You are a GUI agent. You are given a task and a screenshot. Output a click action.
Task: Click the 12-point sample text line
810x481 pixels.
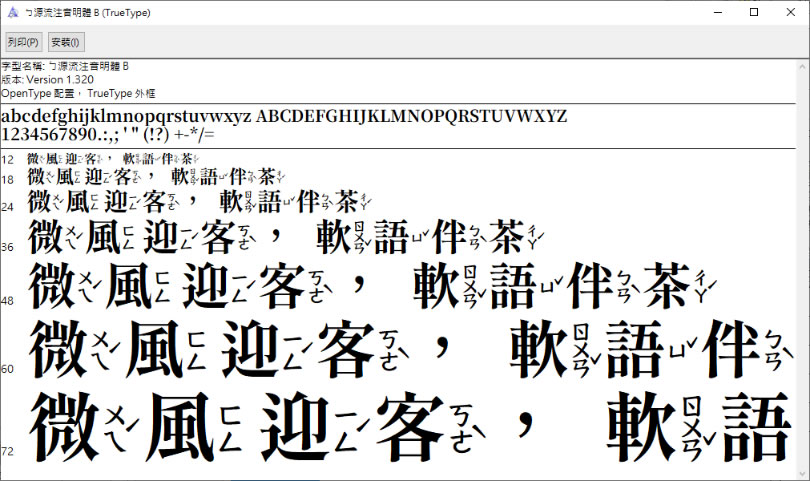[113, 159]
